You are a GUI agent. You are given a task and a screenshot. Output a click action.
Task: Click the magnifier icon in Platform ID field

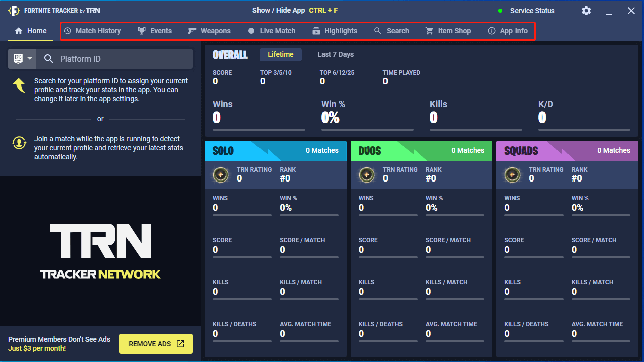[x=49, y=59]
